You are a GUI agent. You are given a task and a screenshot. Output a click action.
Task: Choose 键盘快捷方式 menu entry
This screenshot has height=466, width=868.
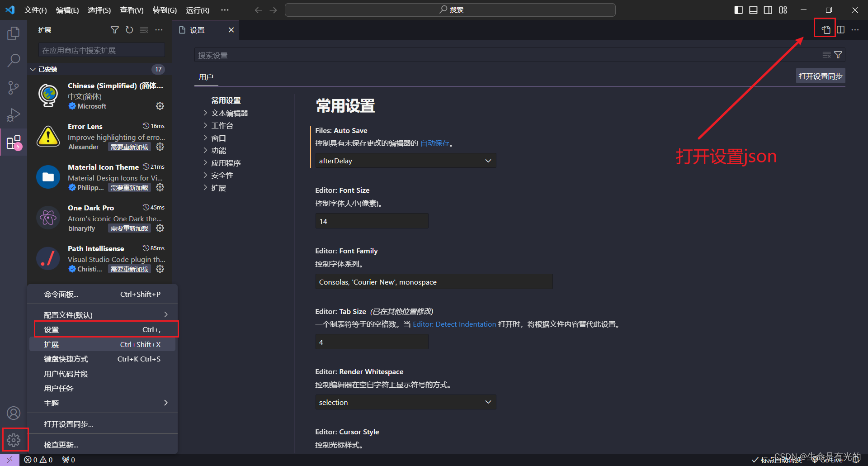click(102, 359)
